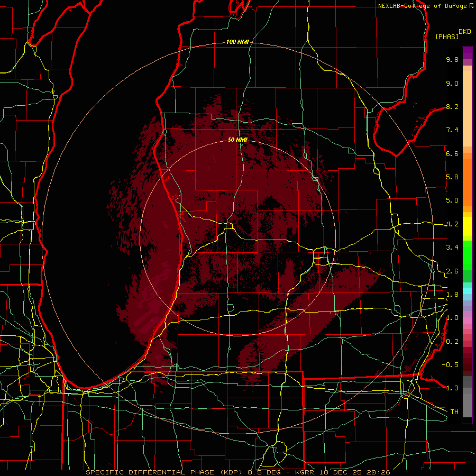Click the cyan segment of the color bar
The width and height of the screenshot is (476, 476).
[x=467, y=291]
